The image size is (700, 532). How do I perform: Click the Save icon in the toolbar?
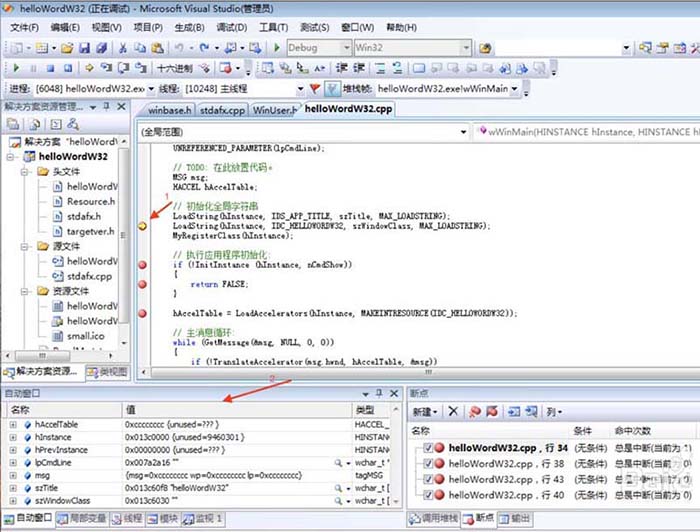point(84,48)
